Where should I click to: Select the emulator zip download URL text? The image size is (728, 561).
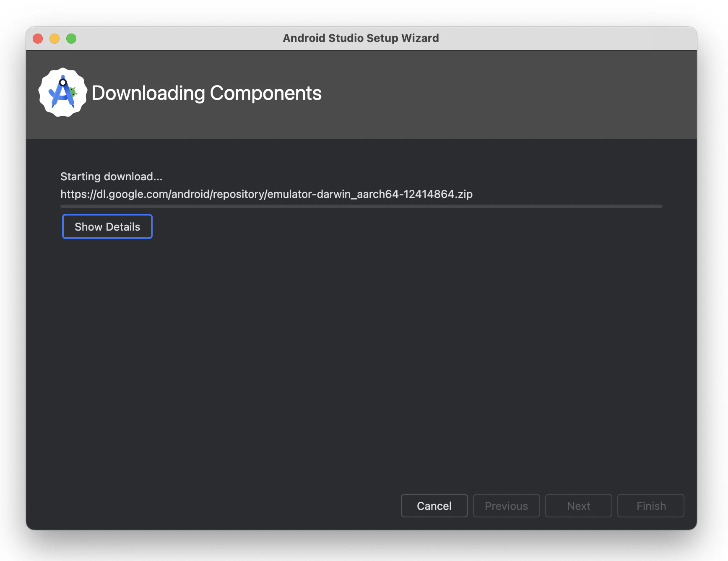(267, 194)
